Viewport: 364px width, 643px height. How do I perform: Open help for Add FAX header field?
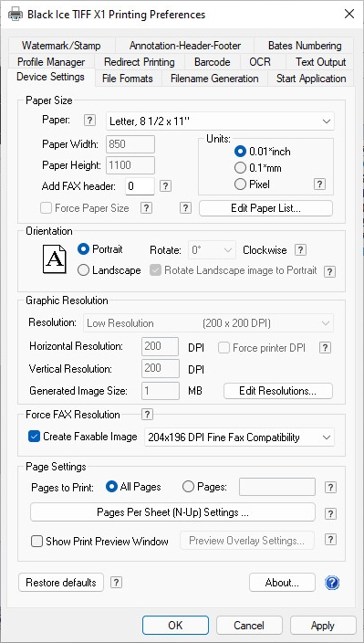tap(165, 186)
